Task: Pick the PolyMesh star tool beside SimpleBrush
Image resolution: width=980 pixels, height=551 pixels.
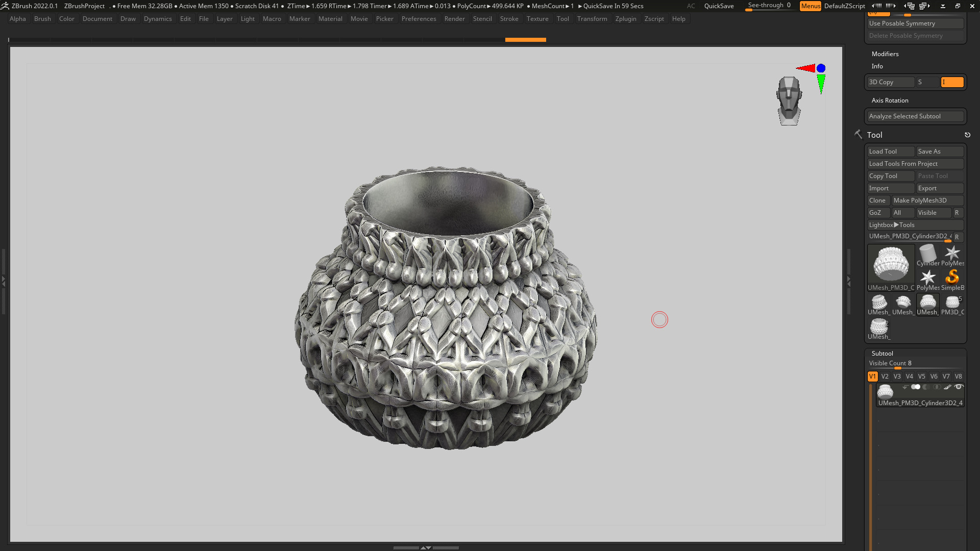Action: (928, 280)
